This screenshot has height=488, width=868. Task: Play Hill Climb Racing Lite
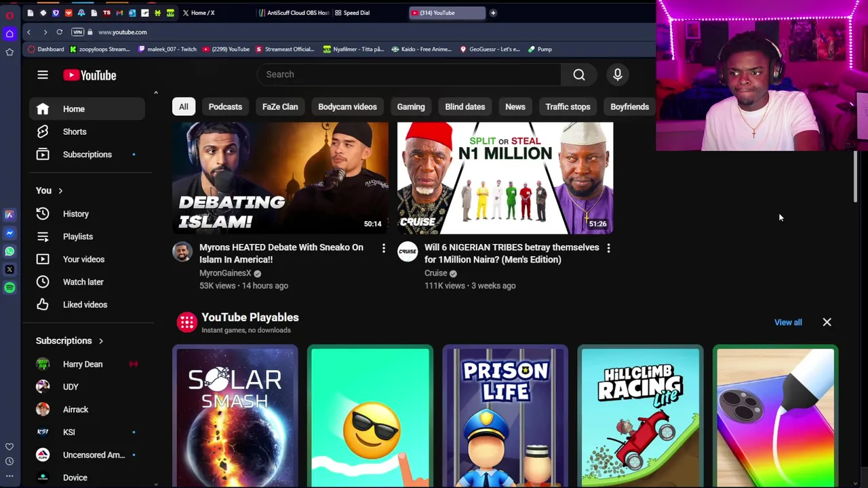[x=640, y=416]
